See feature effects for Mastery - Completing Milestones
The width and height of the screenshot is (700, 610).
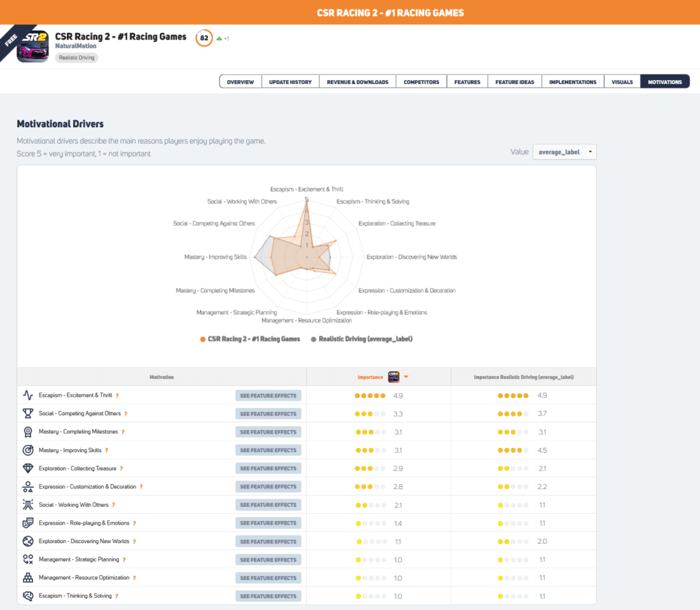[268, 432]
